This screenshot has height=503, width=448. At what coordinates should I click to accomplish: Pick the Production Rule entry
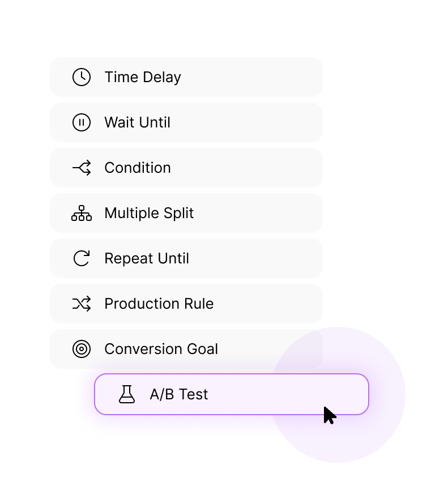point(186,304)
